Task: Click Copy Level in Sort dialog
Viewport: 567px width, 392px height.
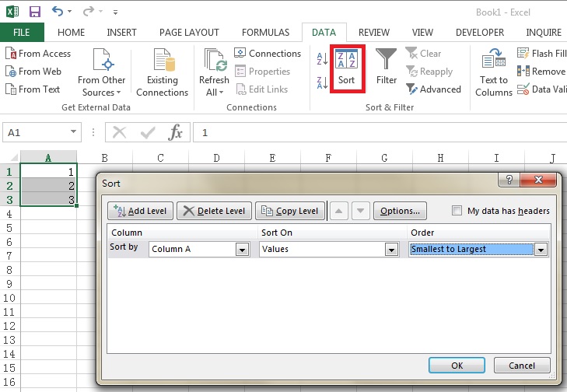Action: (289, 211)
